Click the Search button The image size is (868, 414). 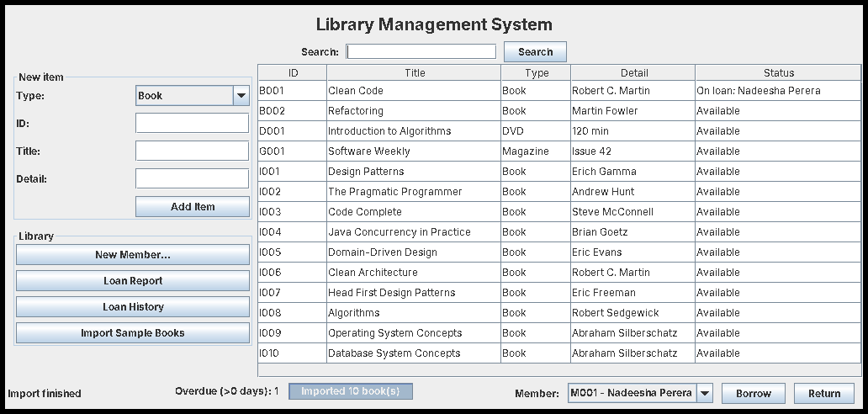(x=535, y=51)
